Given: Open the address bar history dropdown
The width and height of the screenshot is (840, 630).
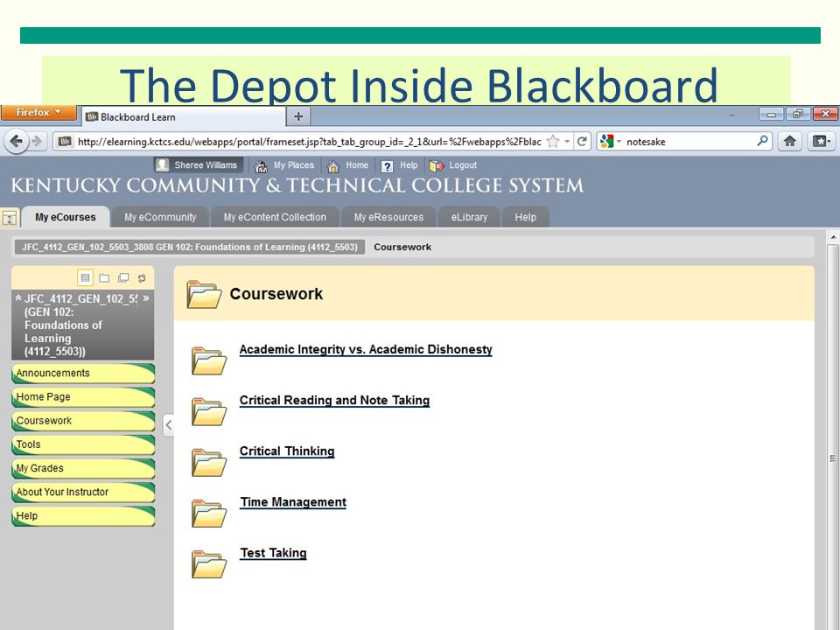Looking at the screenshot, I should click(567, 142).
